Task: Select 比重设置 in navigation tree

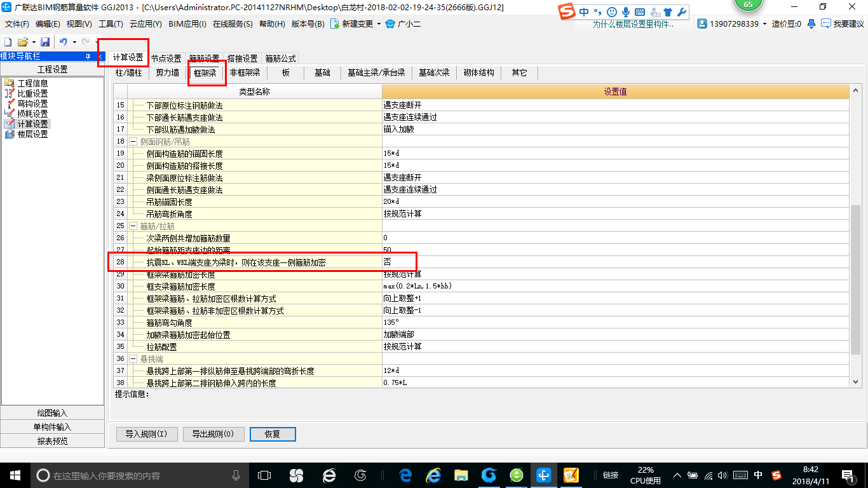Action: pyautogui.click(x=32, y=93)
